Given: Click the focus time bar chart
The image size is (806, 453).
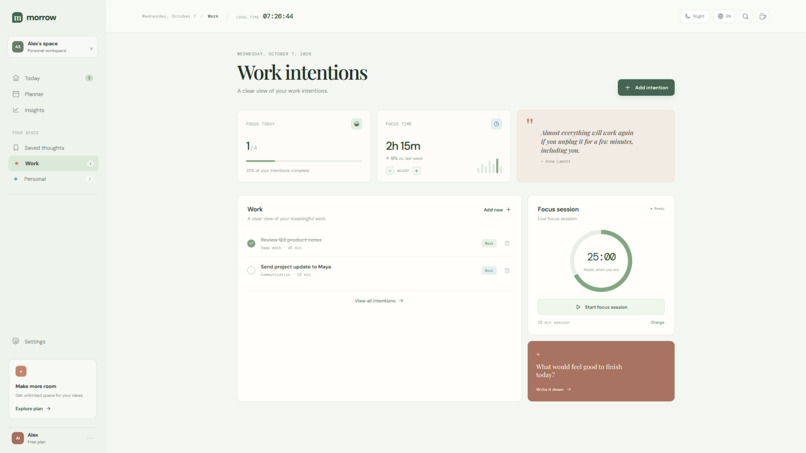Looking at the screenshot, I should coord(489,166).
